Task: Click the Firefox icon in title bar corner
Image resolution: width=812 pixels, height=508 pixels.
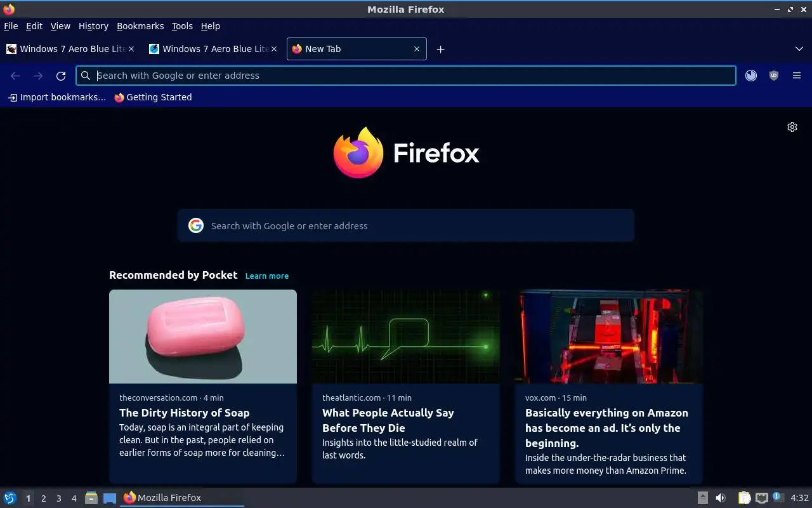Action: (x=9, y=9)
